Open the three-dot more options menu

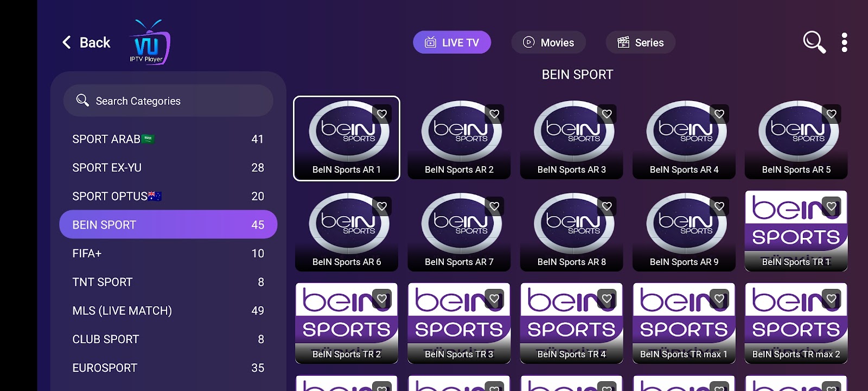click(x=844, y=42)
